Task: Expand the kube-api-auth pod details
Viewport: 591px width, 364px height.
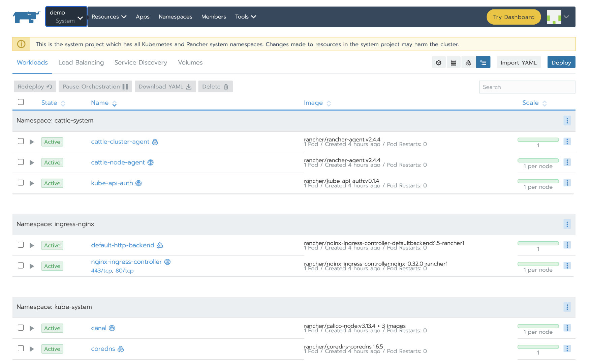Action: pos(32,183)
